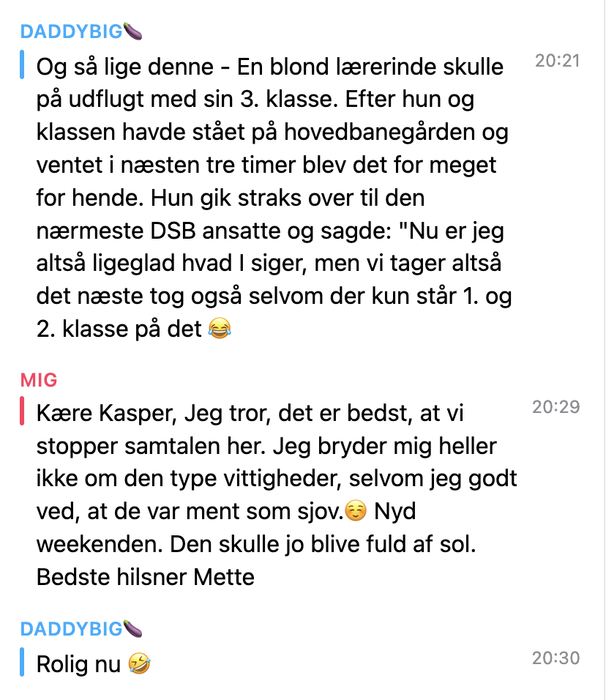
Task: Click the "Kære Kasper" greeting text
Action: (x=103, y=414)
